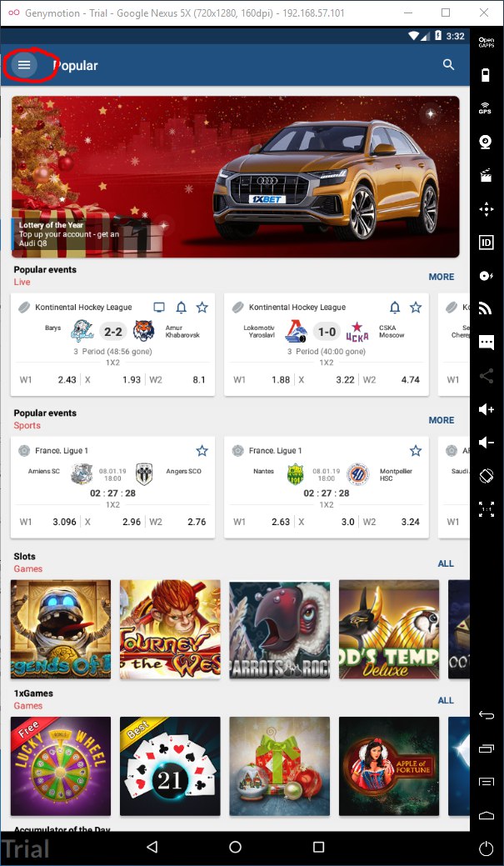
Task: Select draw odds 1.93 Barys match
Action: coord(112,379)
